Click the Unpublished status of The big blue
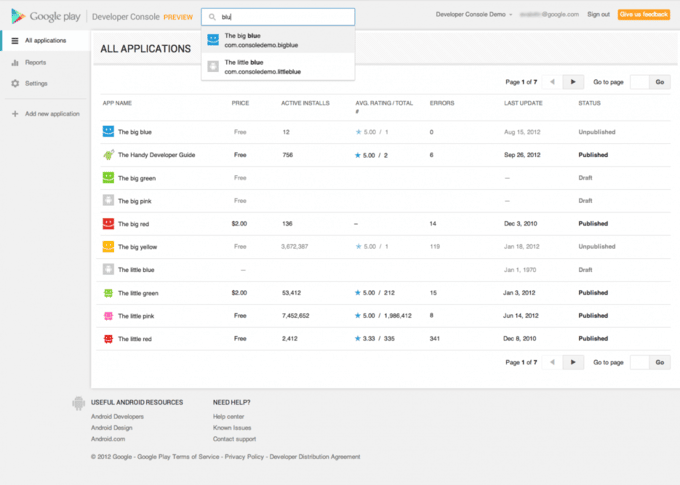The height and width of the screenshot is (485, 680). pyautogui.click(x=597, y=132)
